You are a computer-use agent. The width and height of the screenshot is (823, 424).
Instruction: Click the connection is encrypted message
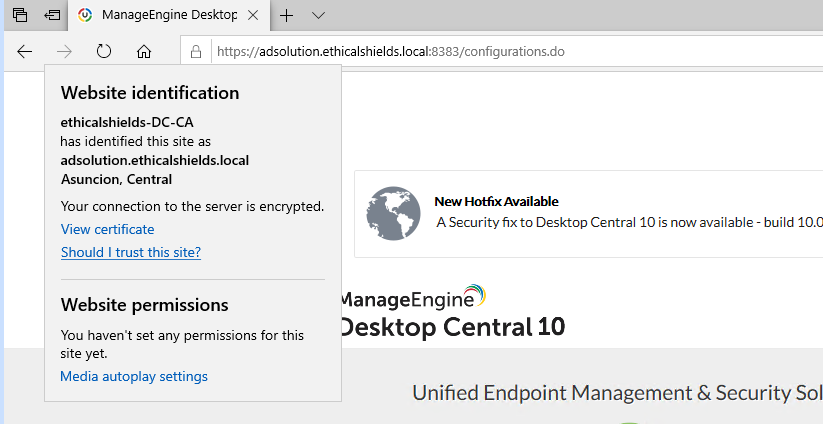tap(192, 206)
